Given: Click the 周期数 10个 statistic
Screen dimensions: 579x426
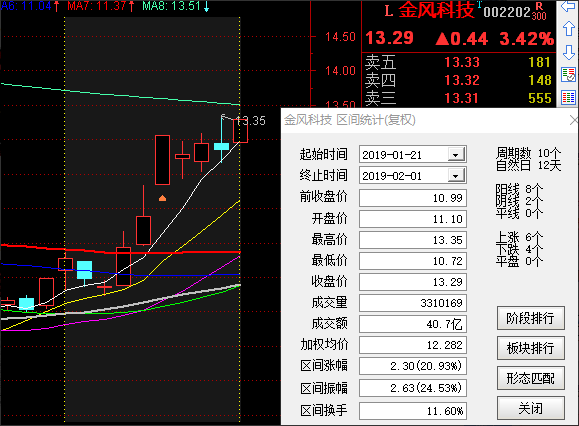Looking at the screenshot, I should click(x=528, y=152).
